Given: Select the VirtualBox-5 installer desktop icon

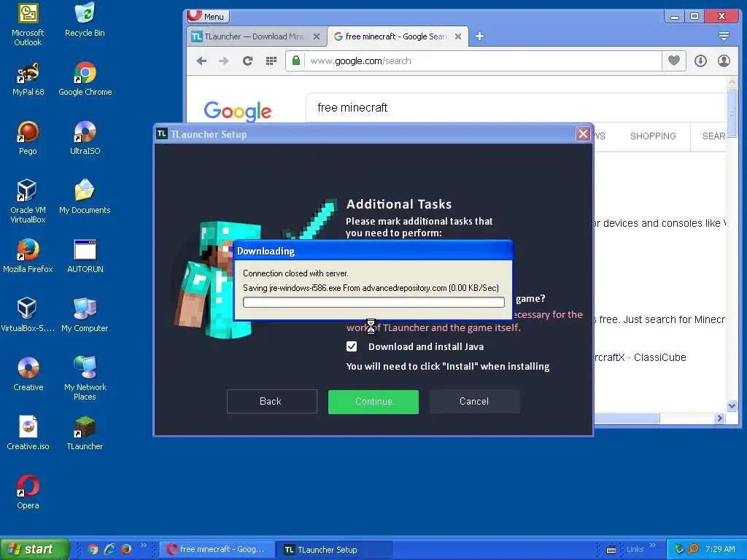Looking at the screenshot, I should tap(28, 315).
